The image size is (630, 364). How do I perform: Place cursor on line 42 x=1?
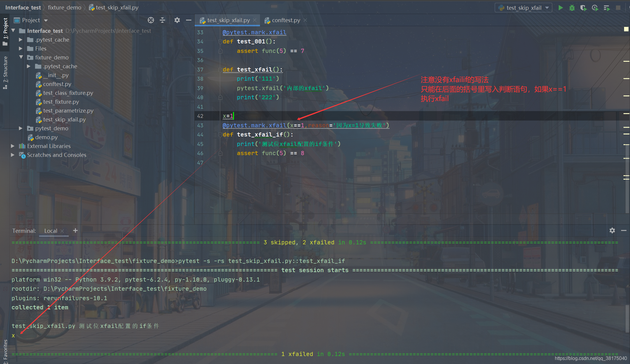pyautogui.click(x=228, y=116)
